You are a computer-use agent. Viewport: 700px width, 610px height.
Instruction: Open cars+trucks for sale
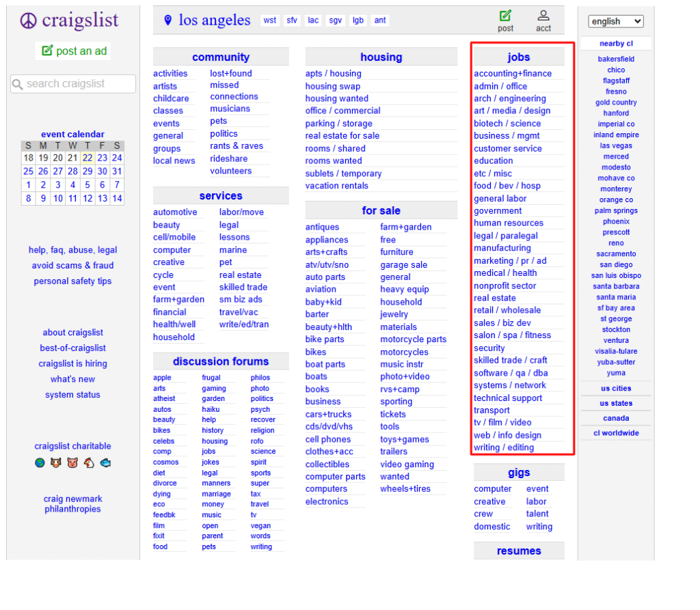coord(328,415)
